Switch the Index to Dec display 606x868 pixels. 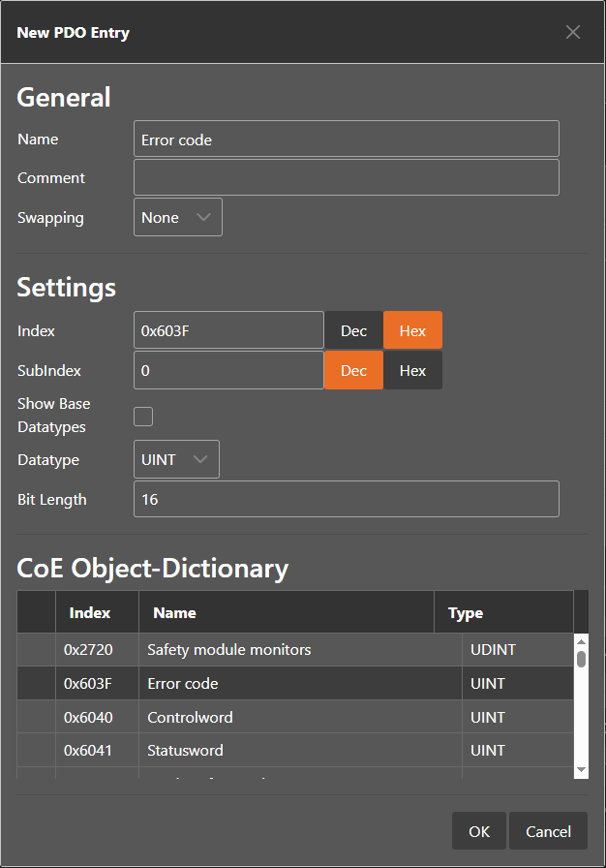click(x=353, y=330)
